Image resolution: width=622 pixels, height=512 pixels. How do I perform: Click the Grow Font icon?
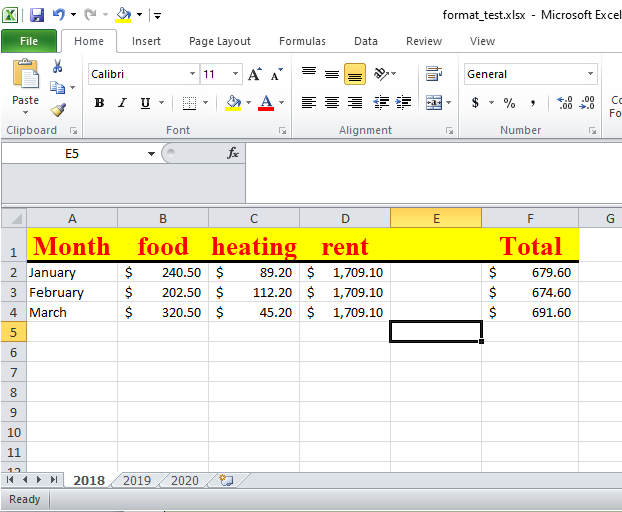(x=255, y=74)
